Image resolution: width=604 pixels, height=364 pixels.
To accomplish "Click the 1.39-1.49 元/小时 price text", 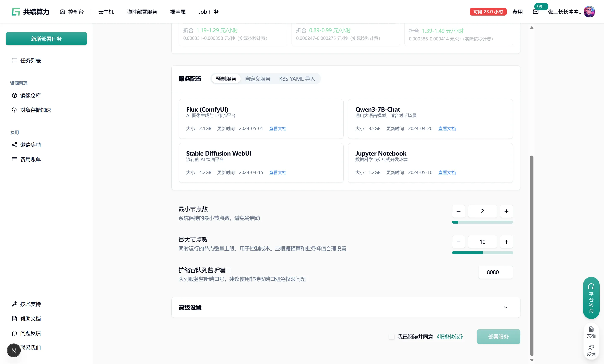I will pos(442,31).
